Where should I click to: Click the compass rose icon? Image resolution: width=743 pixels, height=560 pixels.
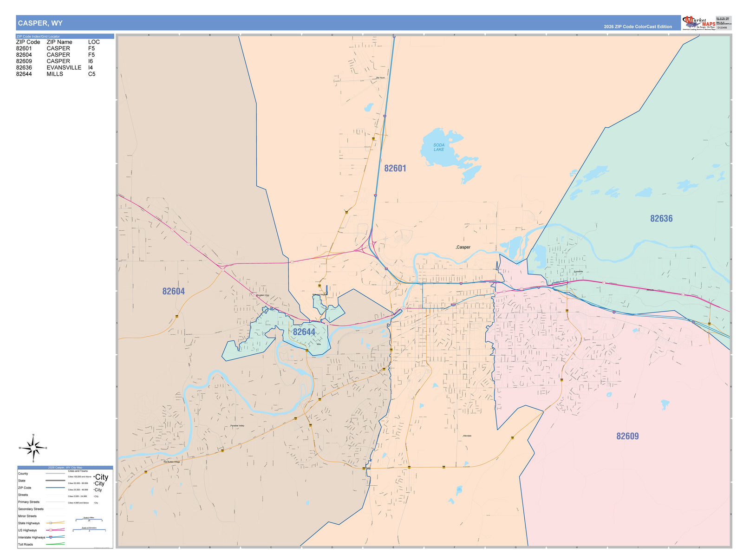point(33,448)
